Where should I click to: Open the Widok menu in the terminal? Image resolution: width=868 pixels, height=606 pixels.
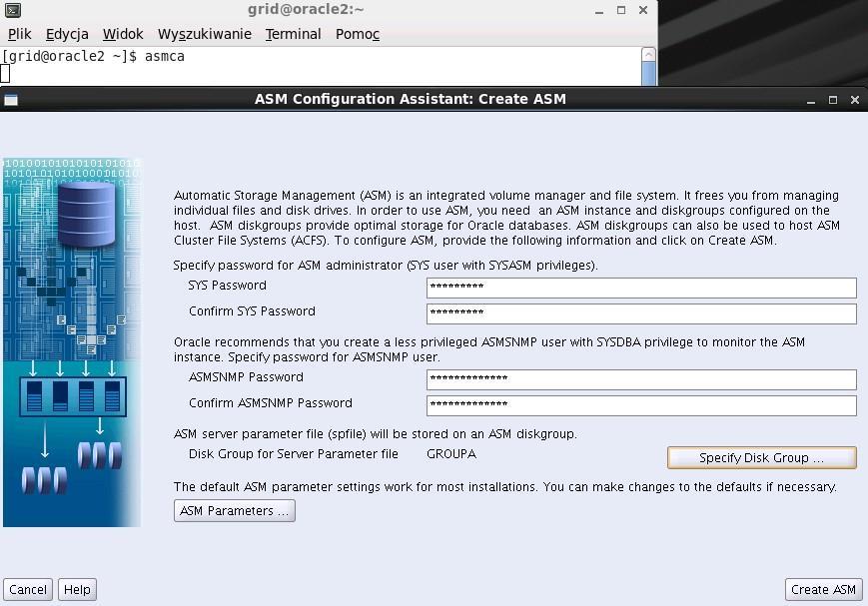(x=123, y=34)
